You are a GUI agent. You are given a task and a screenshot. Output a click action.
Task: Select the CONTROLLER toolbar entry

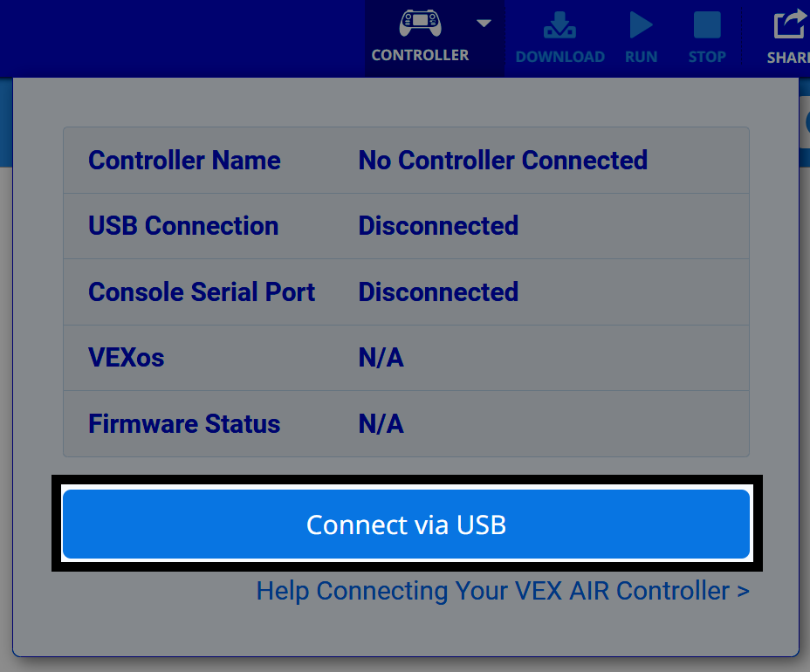[x=419, y=54]
